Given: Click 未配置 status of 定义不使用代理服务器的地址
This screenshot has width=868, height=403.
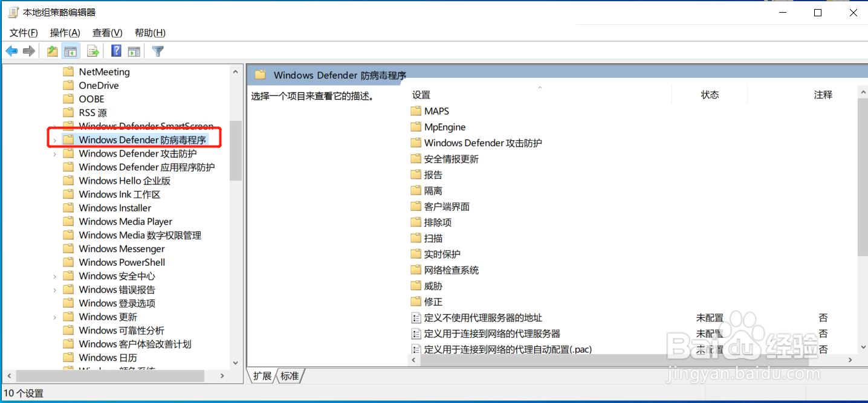Looking at the screenshot, I should [710, 318].
